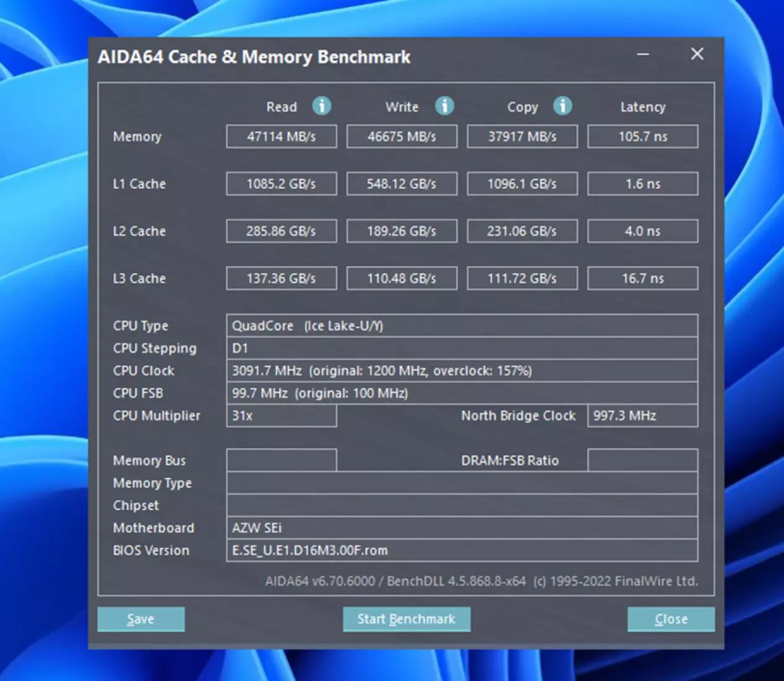Click the CPU FSB field 99.7 MHz
This screenshot has width=784, height=681.
[462, 393]
